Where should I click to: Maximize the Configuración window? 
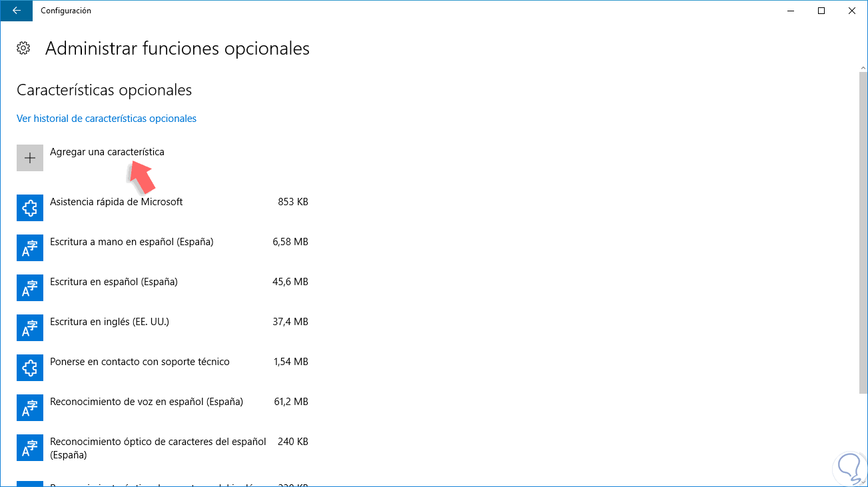click(x=821, y=11)
